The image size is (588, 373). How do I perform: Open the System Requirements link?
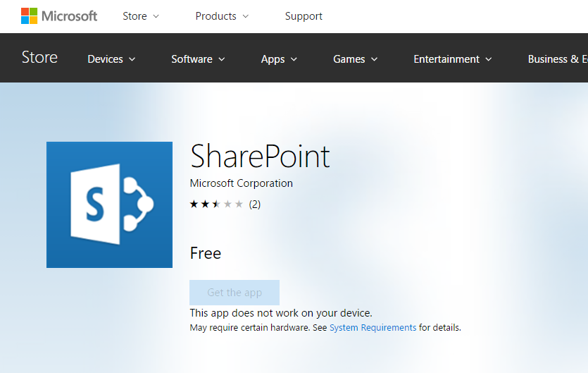[373, 328]
